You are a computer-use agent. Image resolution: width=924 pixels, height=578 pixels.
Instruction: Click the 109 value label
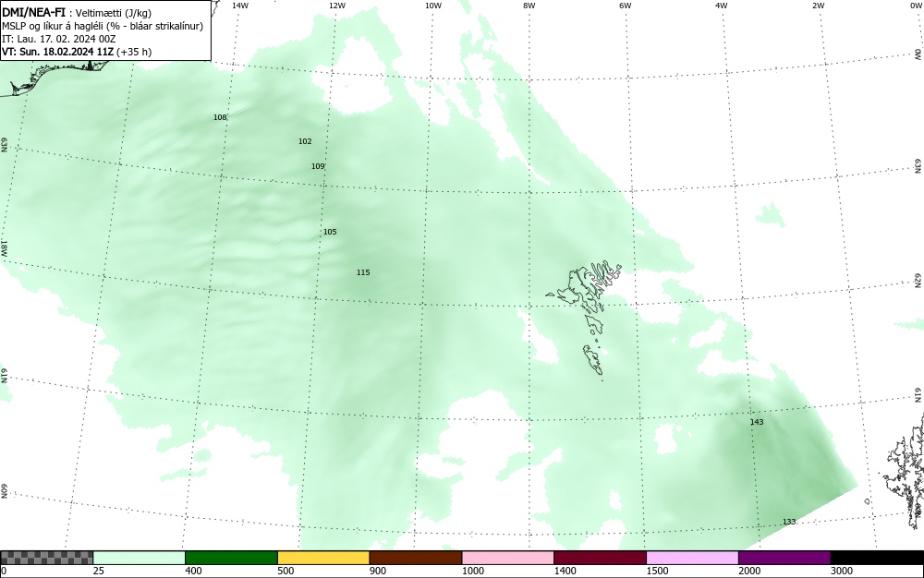pyautogui.click(x=318, y=166)
